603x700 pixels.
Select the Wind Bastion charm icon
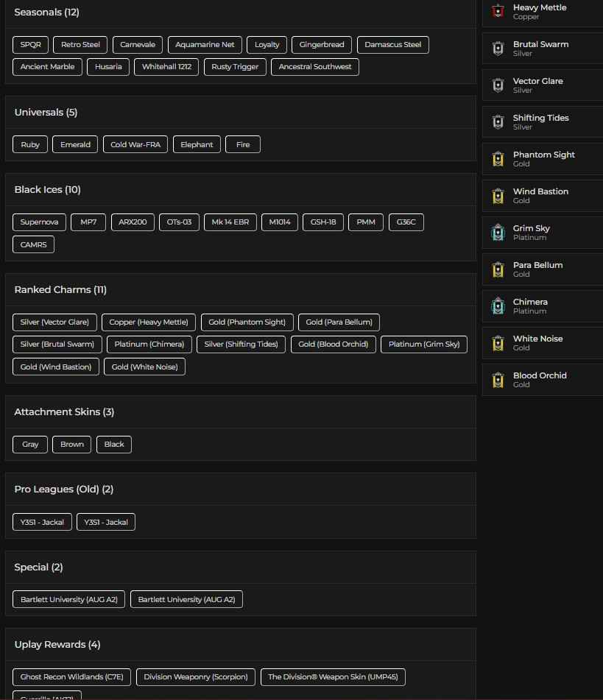497,196
